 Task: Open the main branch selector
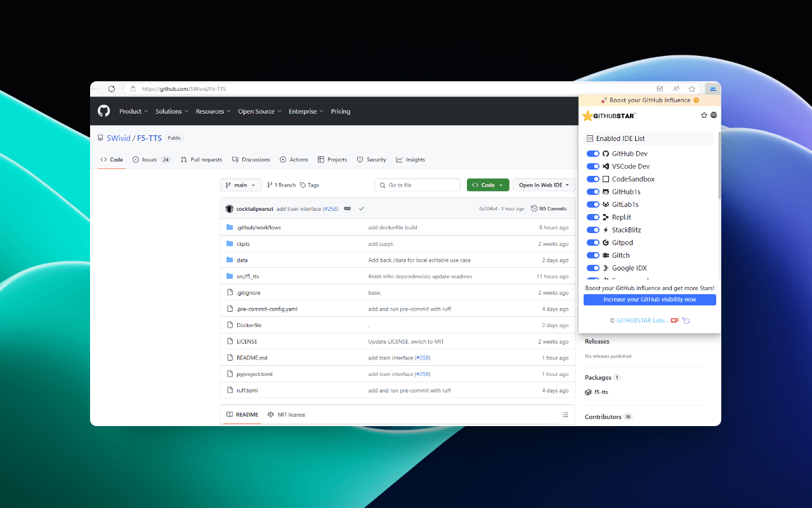point(240,185)
